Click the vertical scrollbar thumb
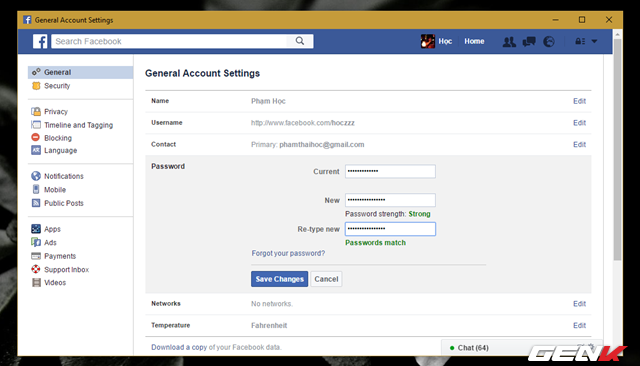This screenshot has width=640, height=366. pyautogui.click(x=618, y=149)
